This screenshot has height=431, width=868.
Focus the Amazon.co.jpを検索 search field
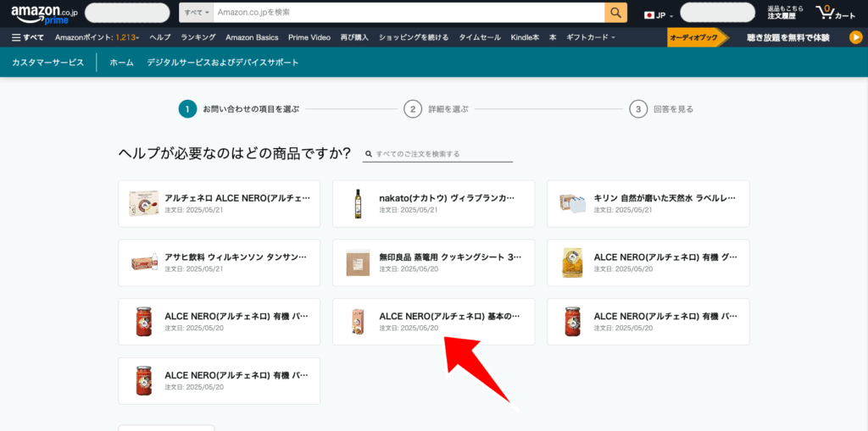tap(409, 13)
